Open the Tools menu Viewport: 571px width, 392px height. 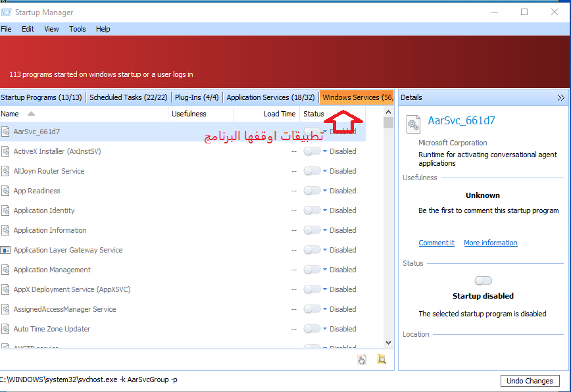[x=78, y=29]
